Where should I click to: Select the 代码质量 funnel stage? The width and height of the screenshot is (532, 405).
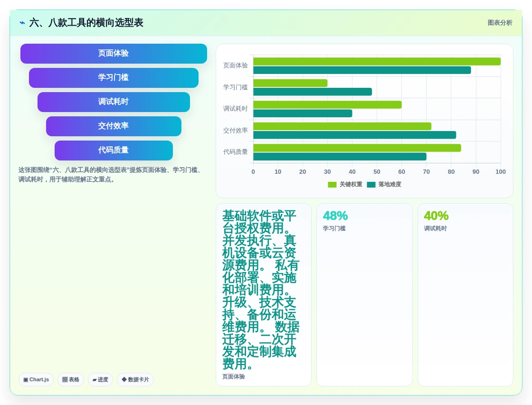(114, 150)
